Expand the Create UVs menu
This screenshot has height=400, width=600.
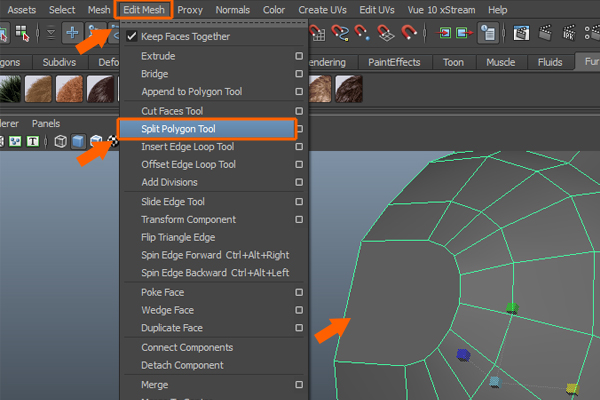click(x=324, y=10)
